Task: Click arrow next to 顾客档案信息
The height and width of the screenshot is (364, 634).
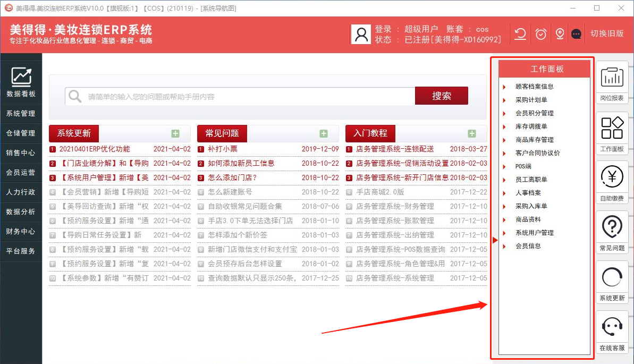Action: tap(504, 87)
